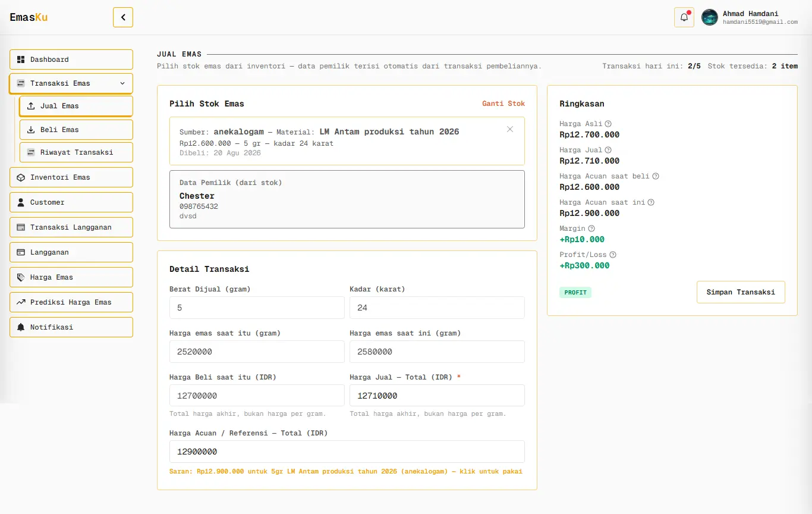The height and width of the screenshot is (514, 812).
Task: Open the Customer page
Action: [71, 202]
